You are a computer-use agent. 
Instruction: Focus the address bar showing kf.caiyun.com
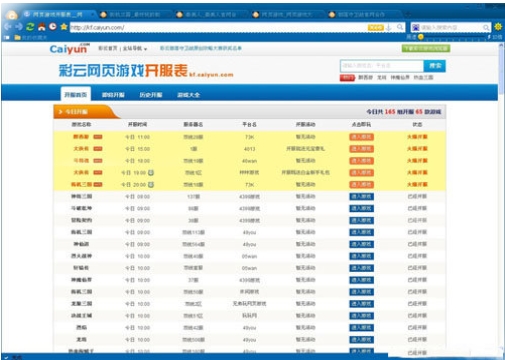pyautogui.click(x=218, y=27)
